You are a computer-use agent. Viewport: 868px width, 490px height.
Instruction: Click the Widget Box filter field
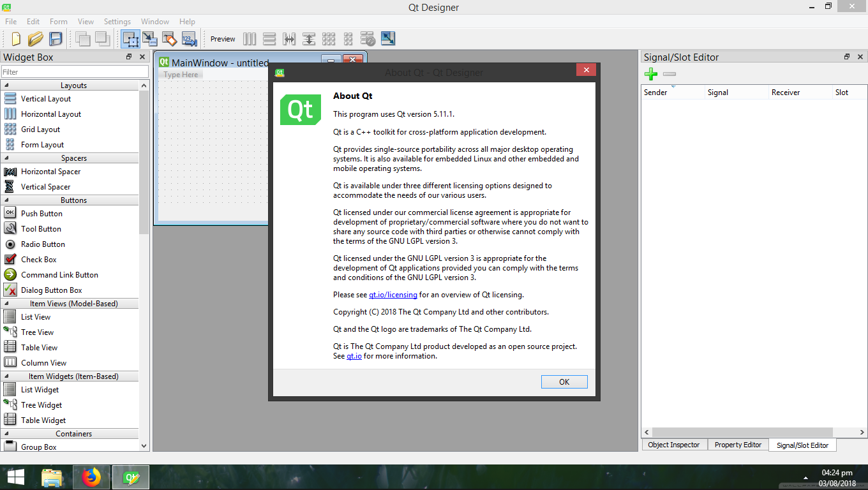[75, 72]
